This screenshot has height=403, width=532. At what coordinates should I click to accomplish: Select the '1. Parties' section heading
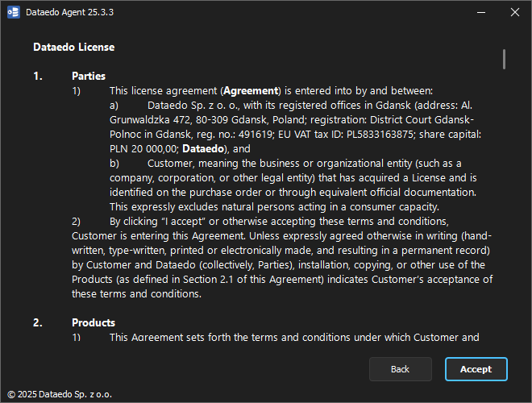69,76
